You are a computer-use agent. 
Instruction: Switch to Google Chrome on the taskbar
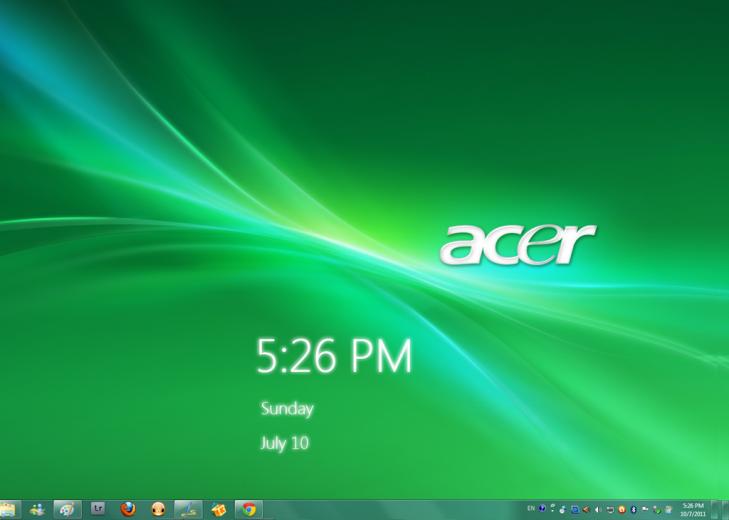coord(249,510)
